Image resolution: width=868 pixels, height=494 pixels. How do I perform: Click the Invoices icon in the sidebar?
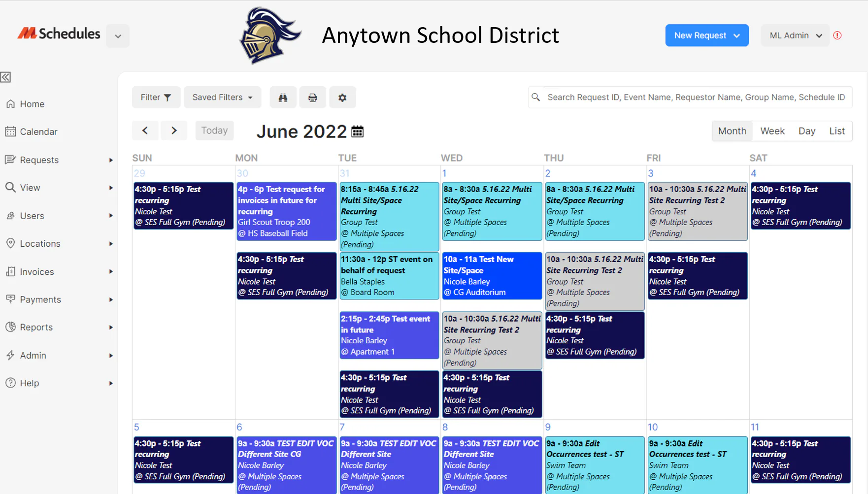[x=10, y=271]
